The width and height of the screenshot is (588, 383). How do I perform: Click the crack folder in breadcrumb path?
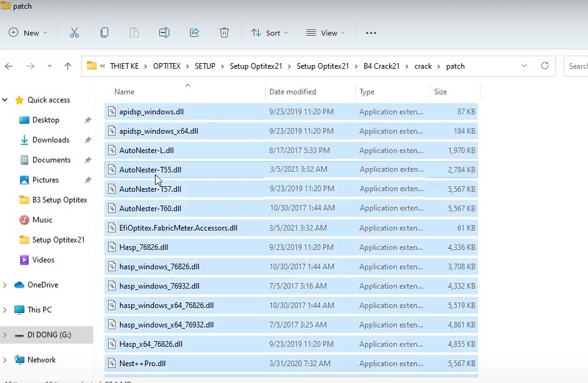[423, 66]
